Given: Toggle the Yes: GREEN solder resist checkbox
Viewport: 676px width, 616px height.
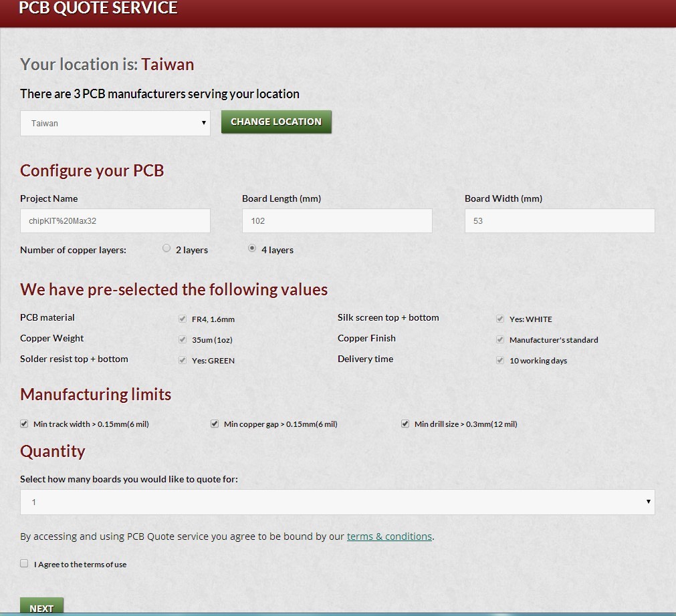Looking at the screenshot, I should 183,360.
